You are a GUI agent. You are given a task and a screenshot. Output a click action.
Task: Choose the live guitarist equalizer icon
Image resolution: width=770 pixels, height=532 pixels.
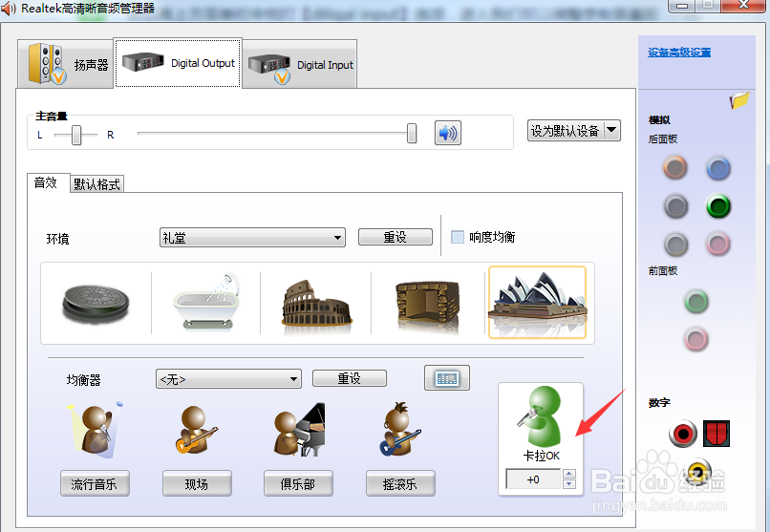click(x=196, y=430)
